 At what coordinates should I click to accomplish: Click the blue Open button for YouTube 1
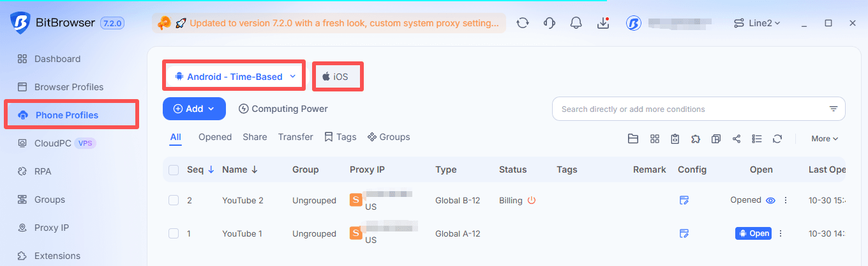click(753, 233)
